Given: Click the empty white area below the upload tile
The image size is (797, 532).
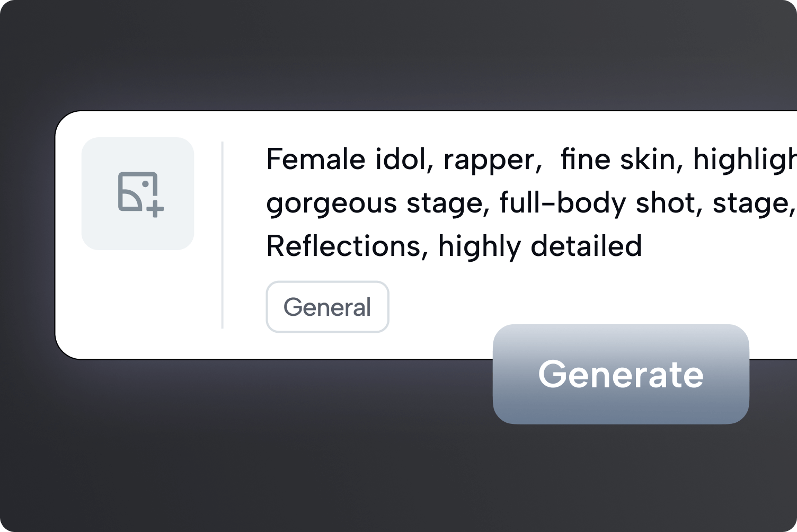Looking at the screenshot, I should 138,302.
